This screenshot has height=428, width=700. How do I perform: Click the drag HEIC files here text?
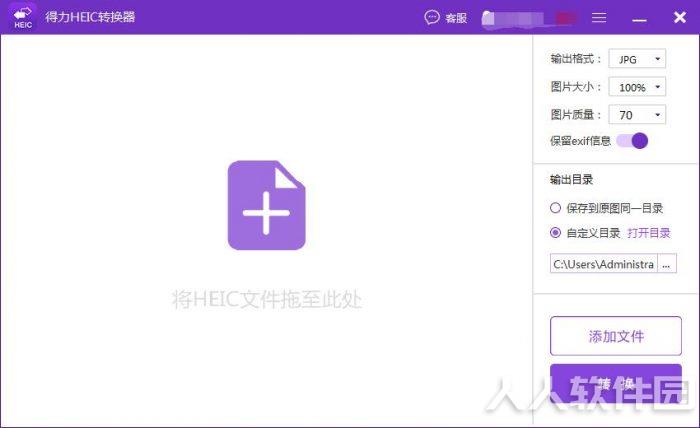pyautogui.click(x=267, y=299)
